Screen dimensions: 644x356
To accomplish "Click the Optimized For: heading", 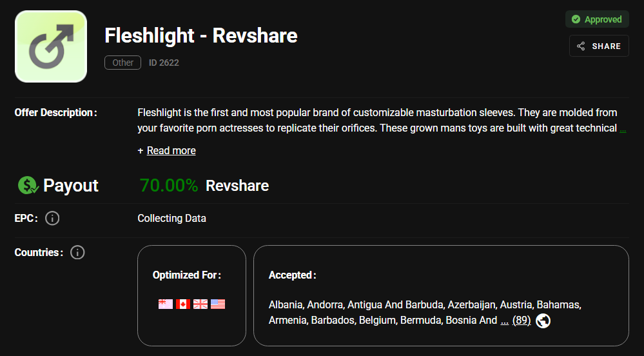I will click(187, 275).
